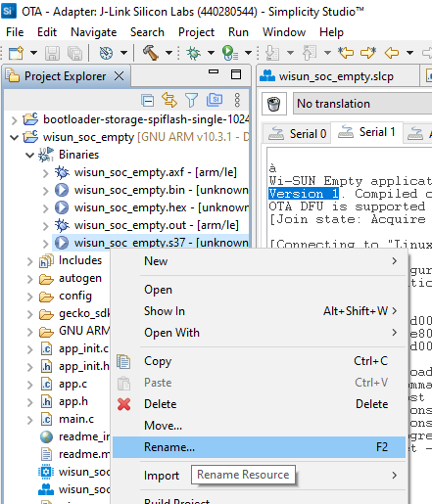Screen dimensions: 432x504
Task: Expand the bootloader-storage-spiflash-single project
Action: point(14,120)
